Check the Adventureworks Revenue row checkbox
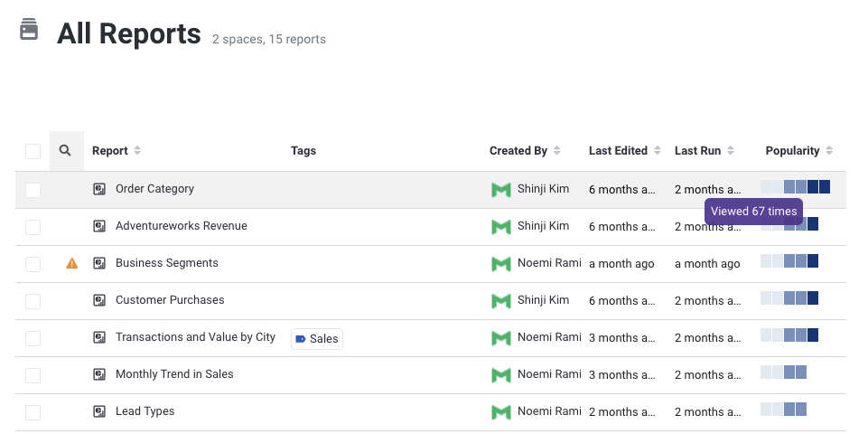 pyautogui.click(x=33, y=227)
